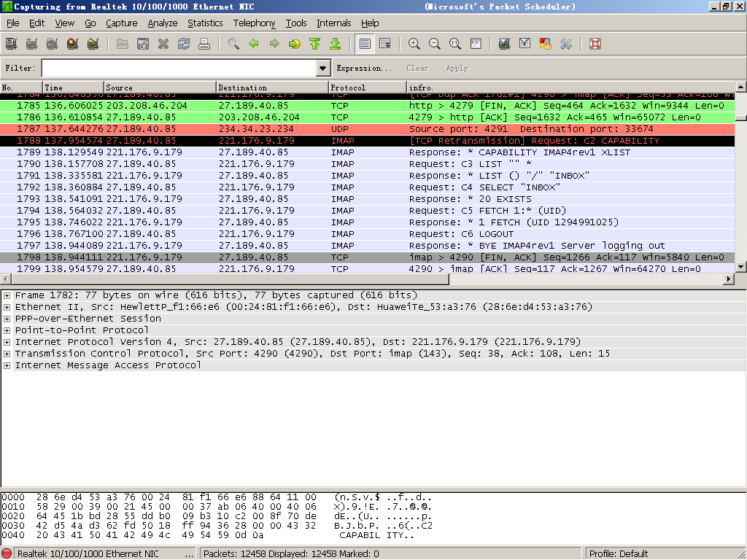Viewport: 747px width, 560px height.
Task: Zoom out on packet text
Action: (435, 44)
